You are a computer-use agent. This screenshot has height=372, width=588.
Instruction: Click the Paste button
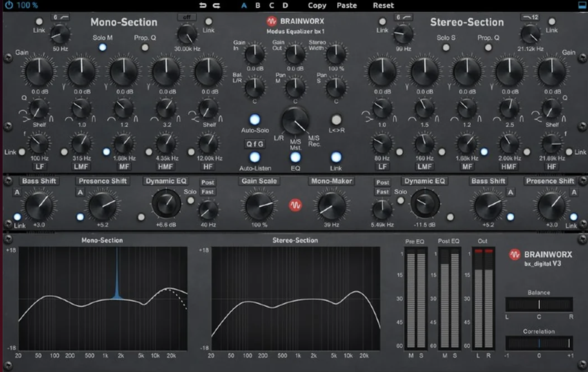[x=347, y=5]
